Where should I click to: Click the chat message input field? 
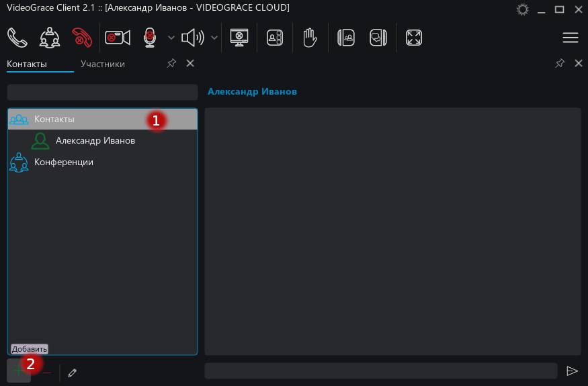coord(380,371)
